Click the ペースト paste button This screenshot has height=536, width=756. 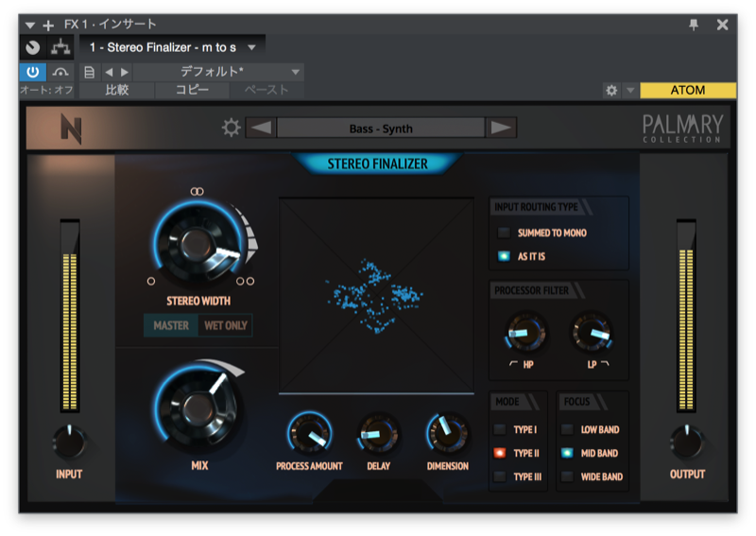point(266,90)
